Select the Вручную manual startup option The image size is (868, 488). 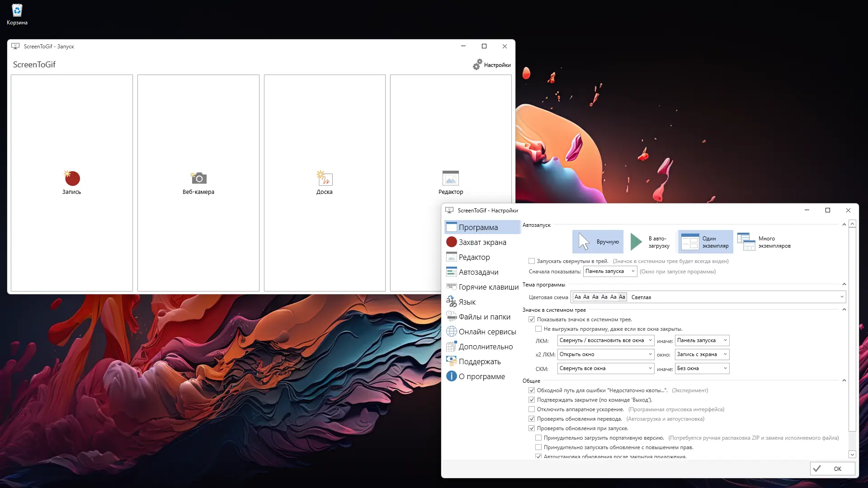[598, 242]
